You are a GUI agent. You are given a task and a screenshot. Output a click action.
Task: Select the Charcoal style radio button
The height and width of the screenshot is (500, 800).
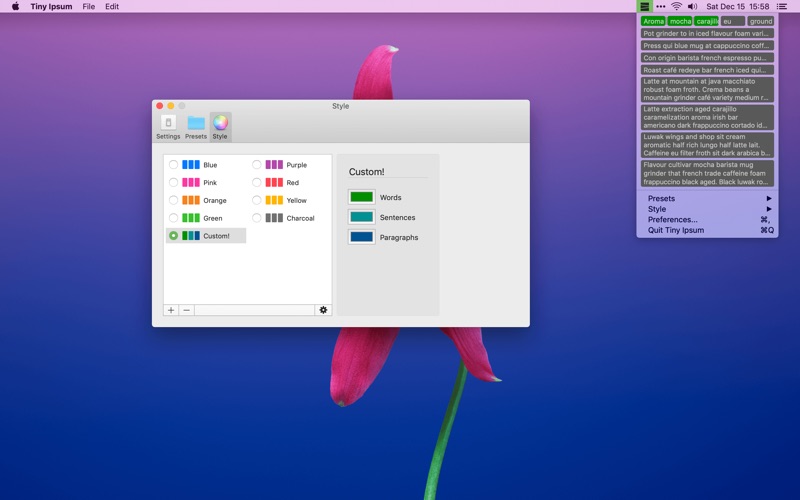pyautogui.click(x=257, y=218)
